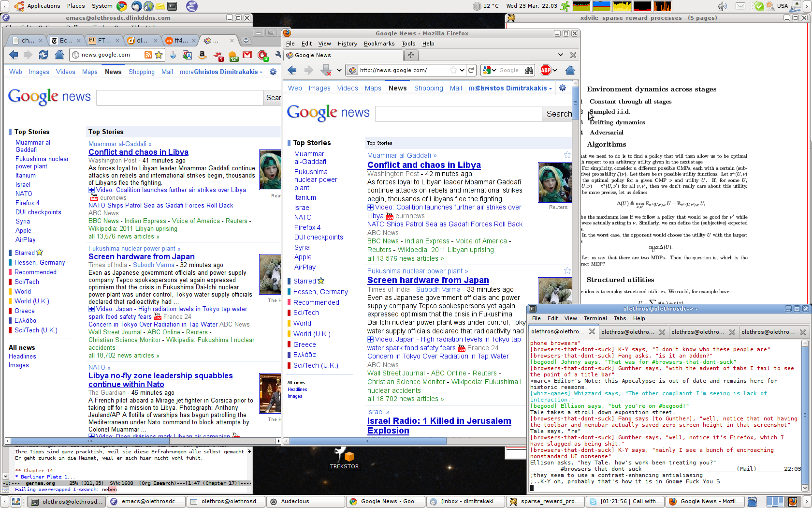Open the History menu in Firefox
Screen dimensions: 812x508
coord(348,44)
